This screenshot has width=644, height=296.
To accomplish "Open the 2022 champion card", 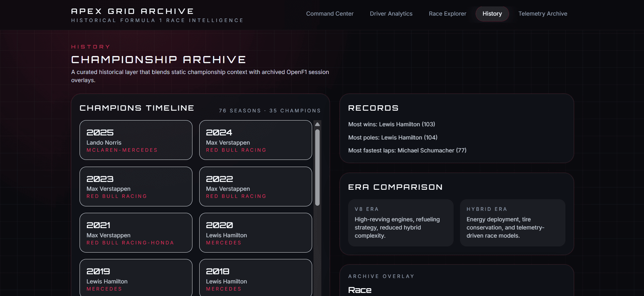I will pyautogui.click(x=255, y=186).
